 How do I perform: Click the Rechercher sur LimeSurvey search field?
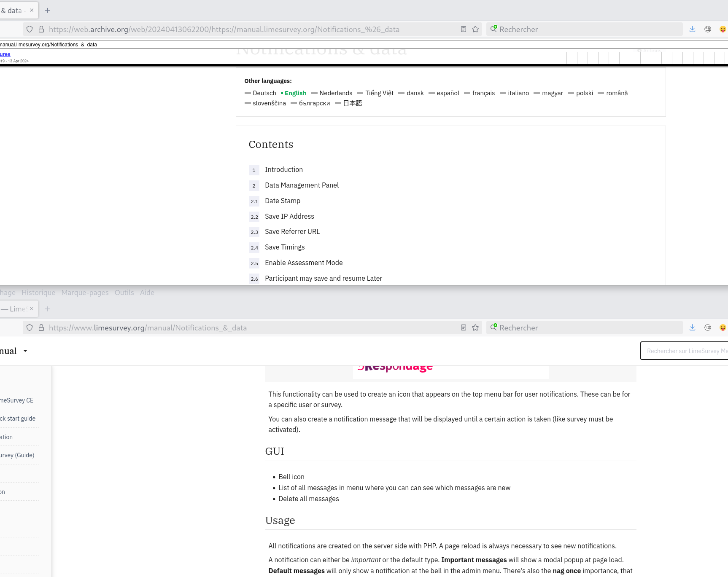click(685, 351)
